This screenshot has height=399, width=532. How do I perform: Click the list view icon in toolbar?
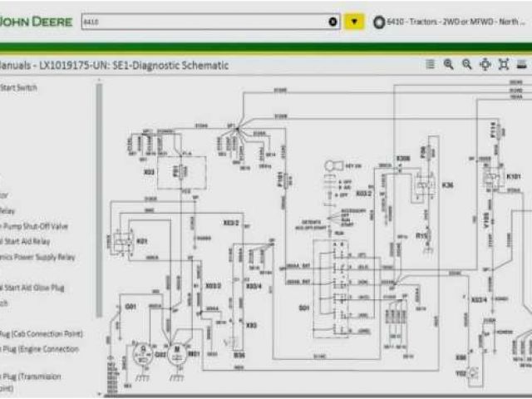coord(430,64)
